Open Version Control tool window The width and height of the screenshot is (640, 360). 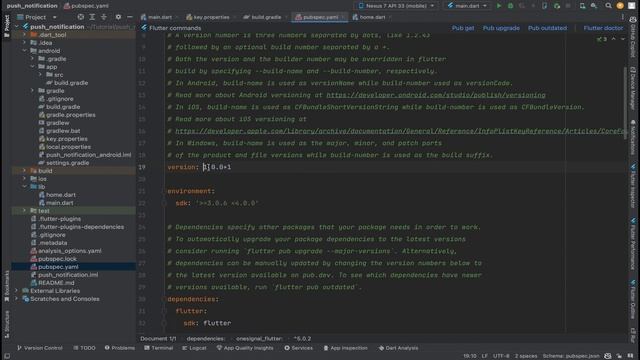tap(40, 348)
